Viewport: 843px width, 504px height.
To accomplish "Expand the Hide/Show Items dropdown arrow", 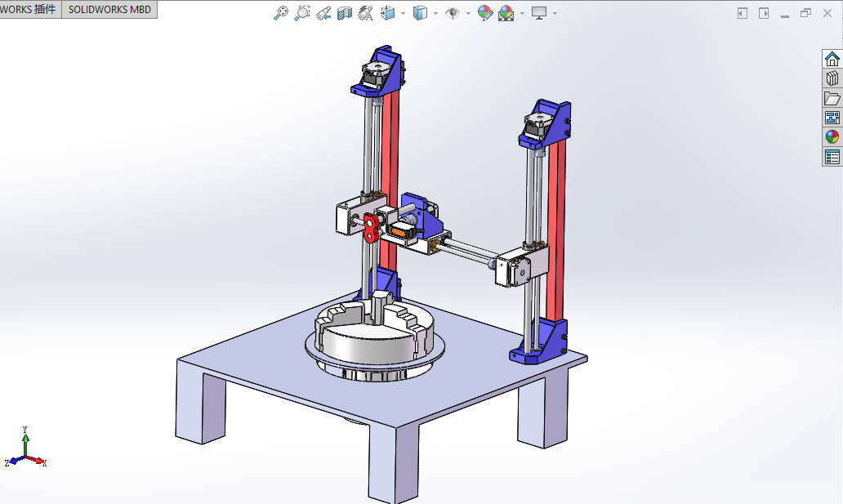I will coord(468,13).
